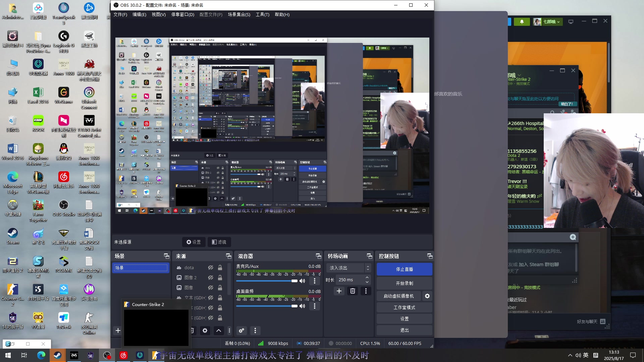Click 开始录制 button

coord(404,283)
